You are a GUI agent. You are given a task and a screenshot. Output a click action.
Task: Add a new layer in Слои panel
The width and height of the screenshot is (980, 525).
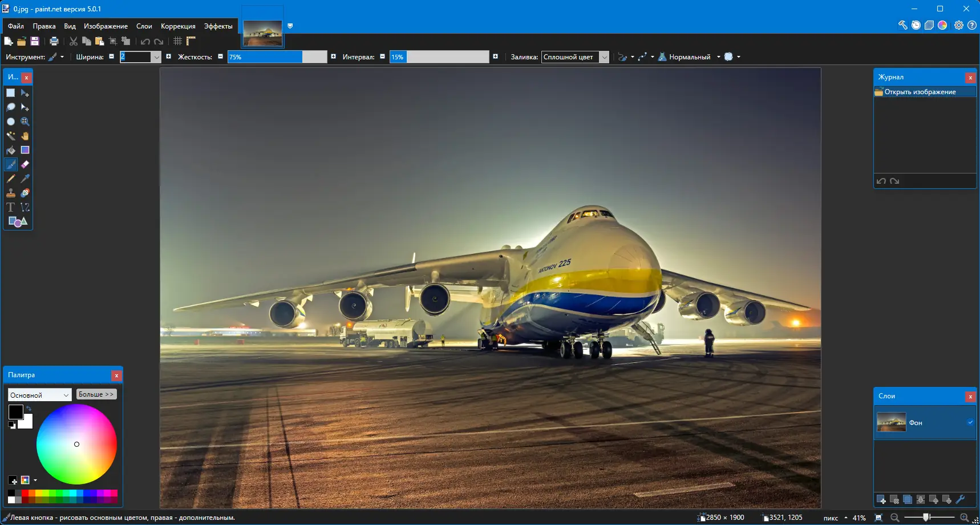[881, 500]
